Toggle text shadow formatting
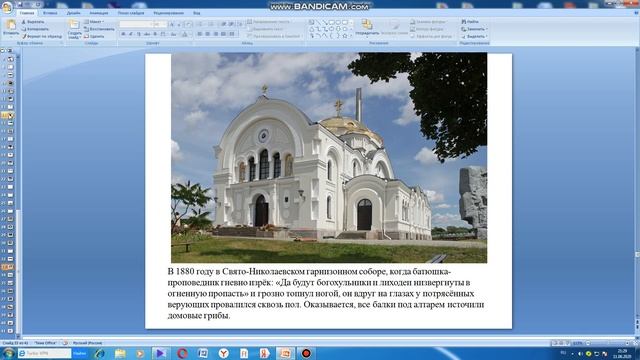The height and width of the screenshot is (360, 640). 155,34
